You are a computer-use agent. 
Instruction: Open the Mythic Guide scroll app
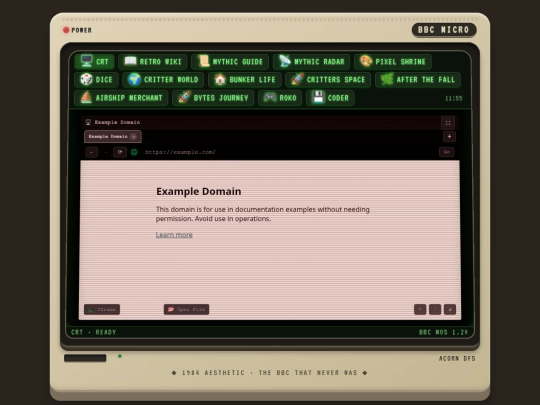pyautogui.click(x=230, y=62)
